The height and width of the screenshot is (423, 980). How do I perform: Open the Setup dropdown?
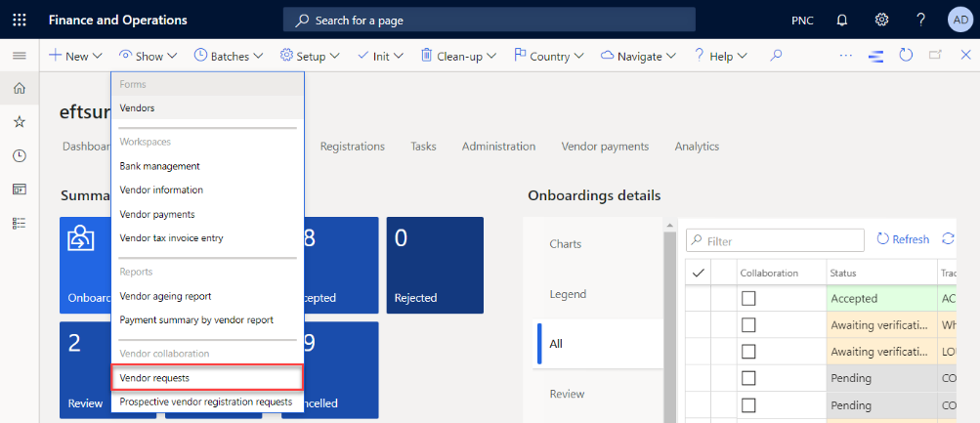[310, 57]
